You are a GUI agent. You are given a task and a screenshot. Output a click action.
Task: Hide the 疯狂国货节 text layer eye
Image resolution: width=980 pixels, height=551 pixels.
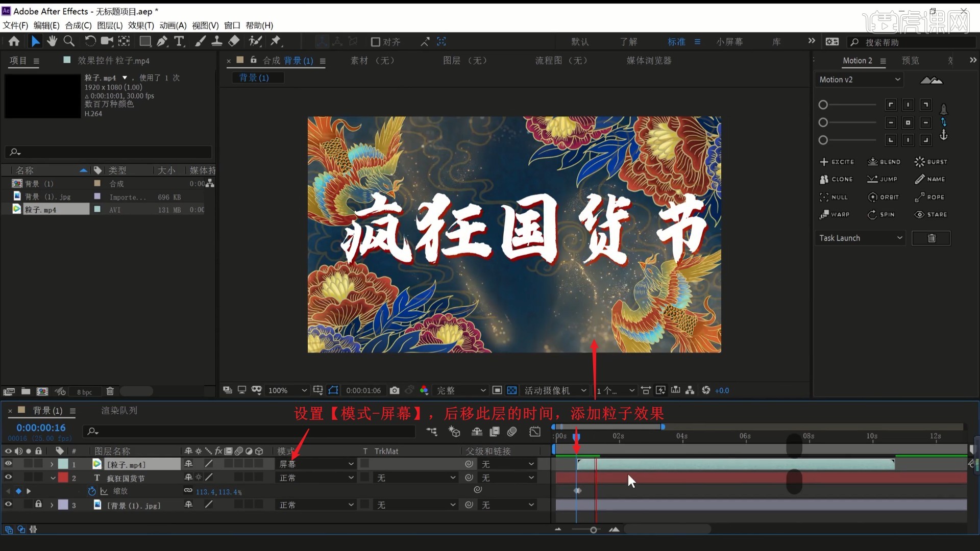(8, 478)
